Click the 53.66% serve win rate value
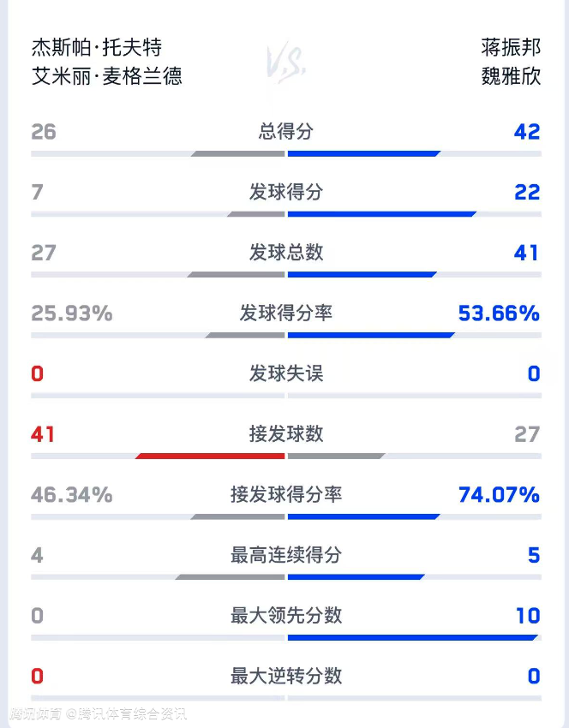 tap(499, 313)
